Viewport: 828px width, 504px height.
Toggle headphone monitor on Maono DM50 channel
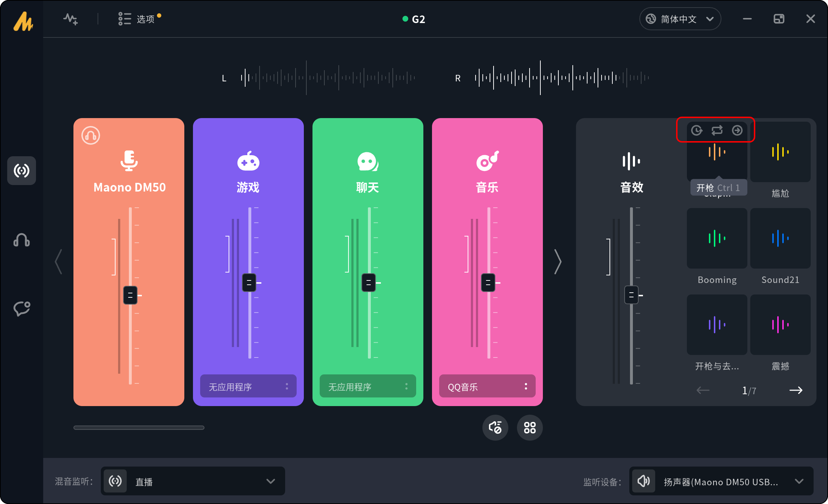[90, 135]
